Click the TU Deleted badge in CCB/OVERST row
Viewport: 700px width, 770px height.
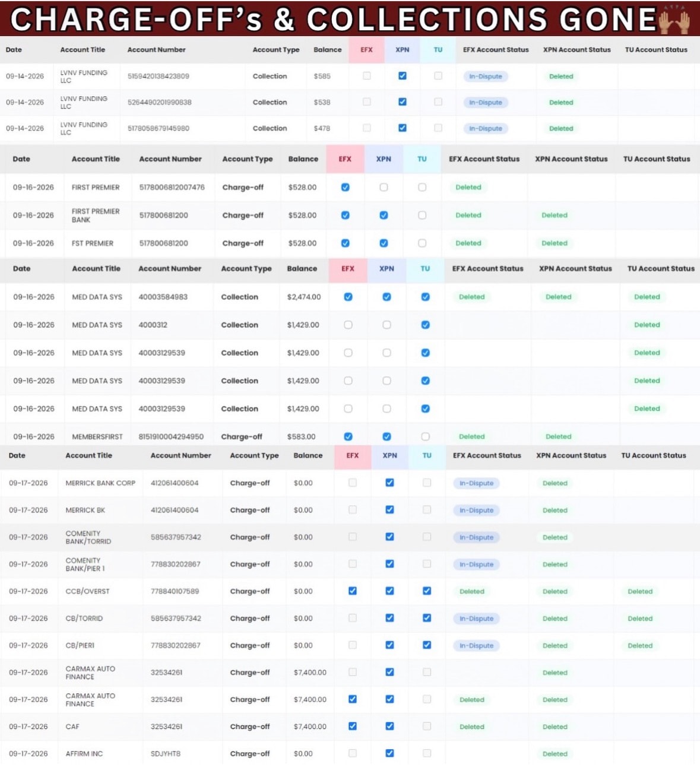pyautogui.click(x=640, y=591)
